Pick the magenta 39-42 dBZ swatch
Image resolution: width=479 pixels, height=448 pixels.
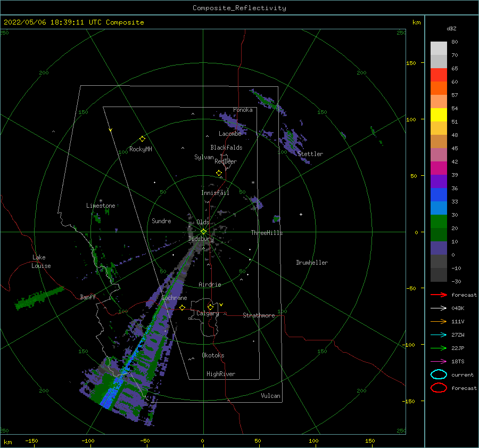(x=439, y=168)
